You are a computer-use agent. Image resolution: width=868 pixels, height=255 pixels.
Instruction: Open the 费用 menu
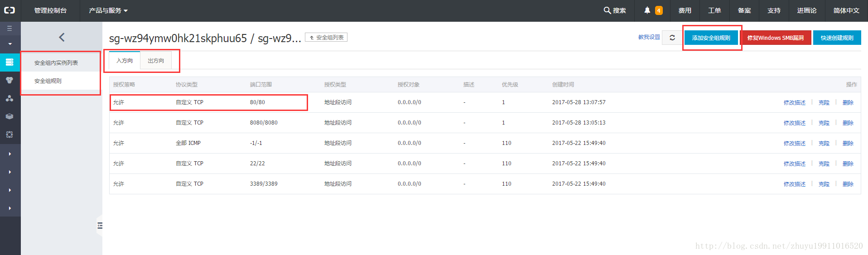[685, 10]
